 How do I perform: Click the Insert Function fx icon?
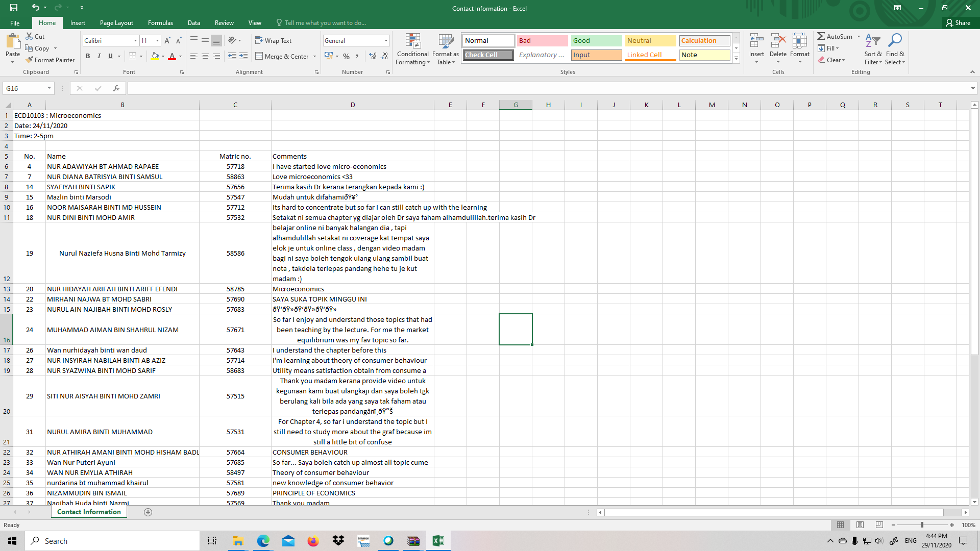pos(116,88)
